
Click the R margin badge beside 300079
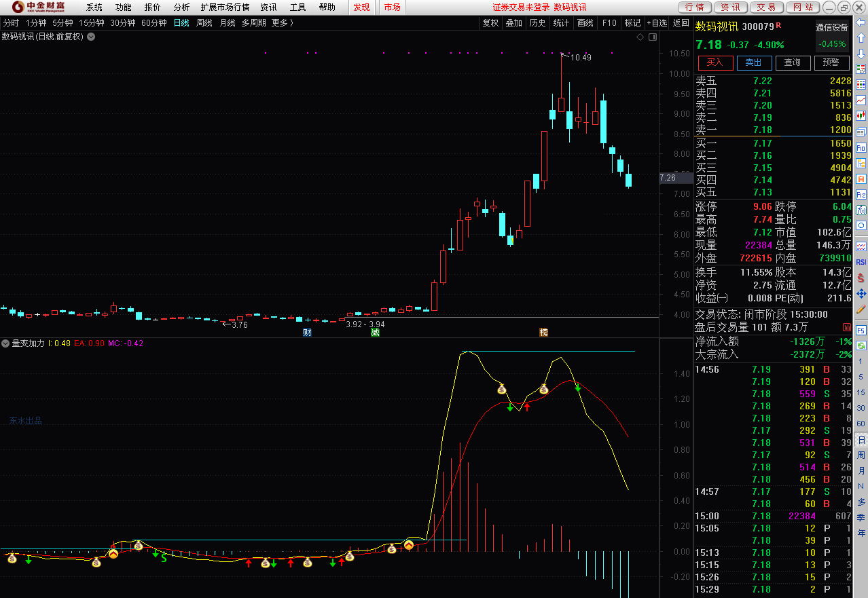click(778, 26)
